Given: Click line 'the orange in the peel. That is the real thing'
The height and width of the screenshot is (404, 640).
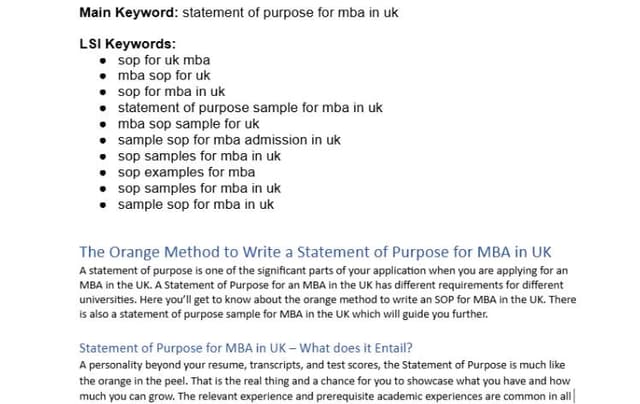Looking at the screenshot, I should (x=324, y=381).
